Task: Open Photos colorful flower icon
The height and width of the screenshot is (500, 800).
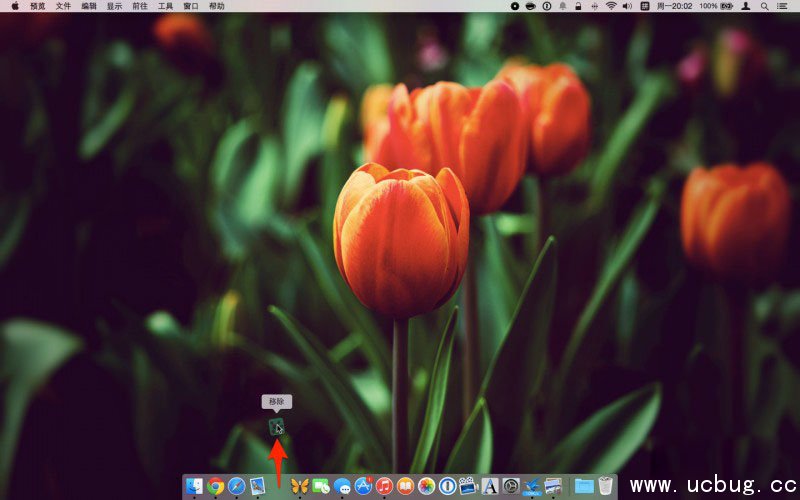Action: pyautogui.click(x=427, y=486)
